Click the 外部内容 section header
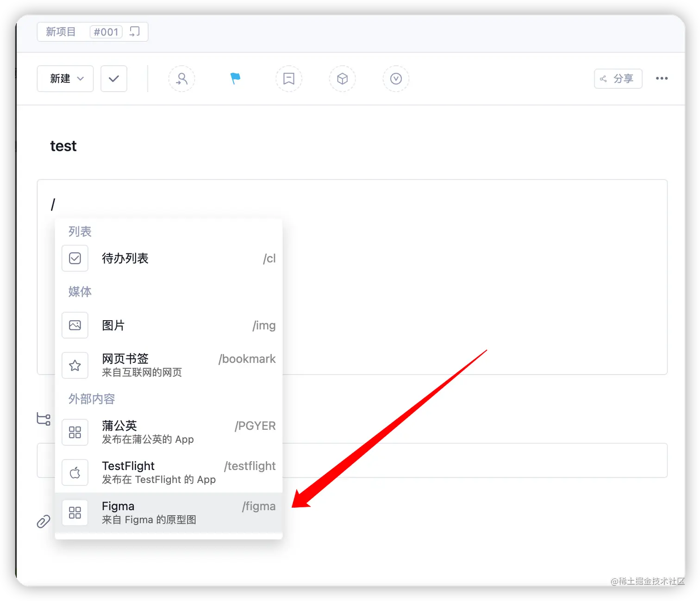Viewport: 700px width, 601px height. click(92, 399)
